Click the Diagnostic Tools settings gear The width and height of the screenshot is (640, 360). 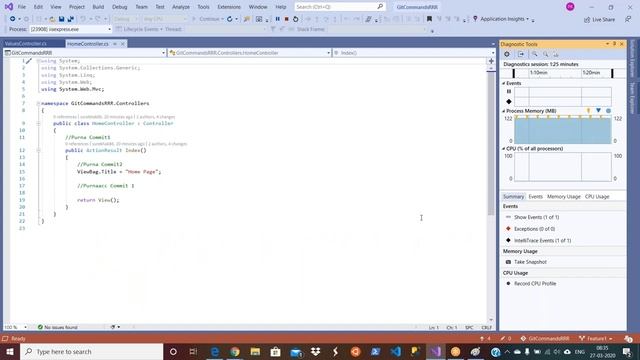[507, 54]
